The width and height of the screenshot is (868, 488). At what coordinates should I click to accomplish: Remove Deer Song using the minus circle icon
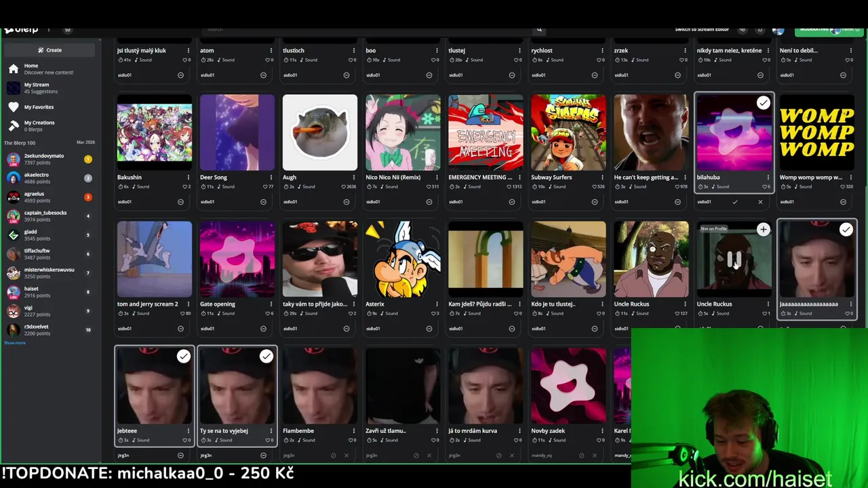pyautogui.click(x=263, y=202)
